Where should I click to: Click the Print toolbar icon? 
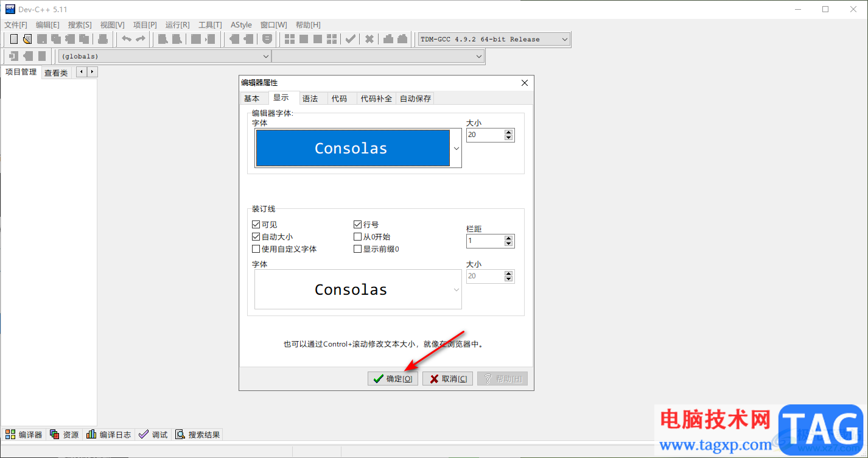tap(103, 39)
